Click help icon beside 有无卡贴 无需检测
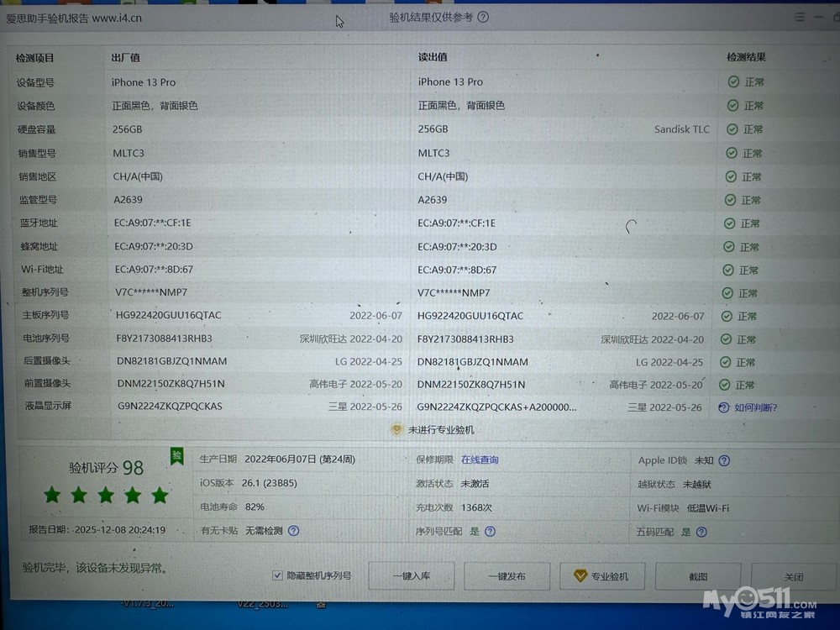840x630 pixels. click(x=293, y=531)
